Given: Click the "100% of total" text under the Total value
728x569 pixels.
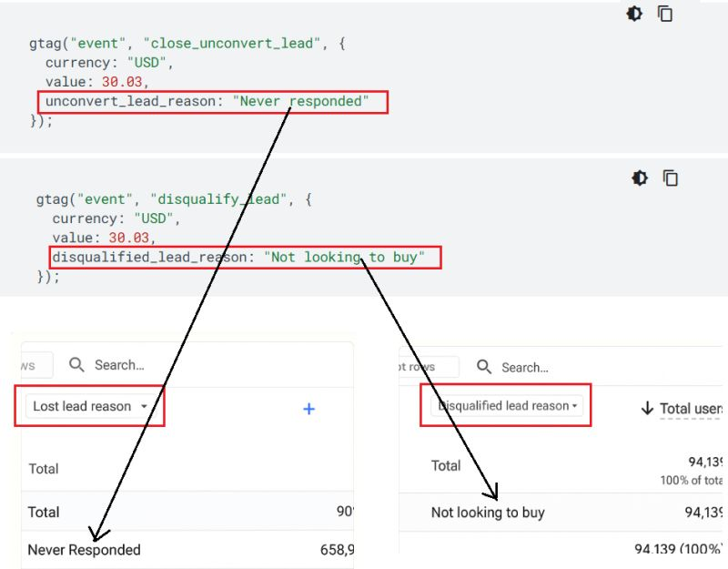Looking at the screenshot, I should point(692,481).
